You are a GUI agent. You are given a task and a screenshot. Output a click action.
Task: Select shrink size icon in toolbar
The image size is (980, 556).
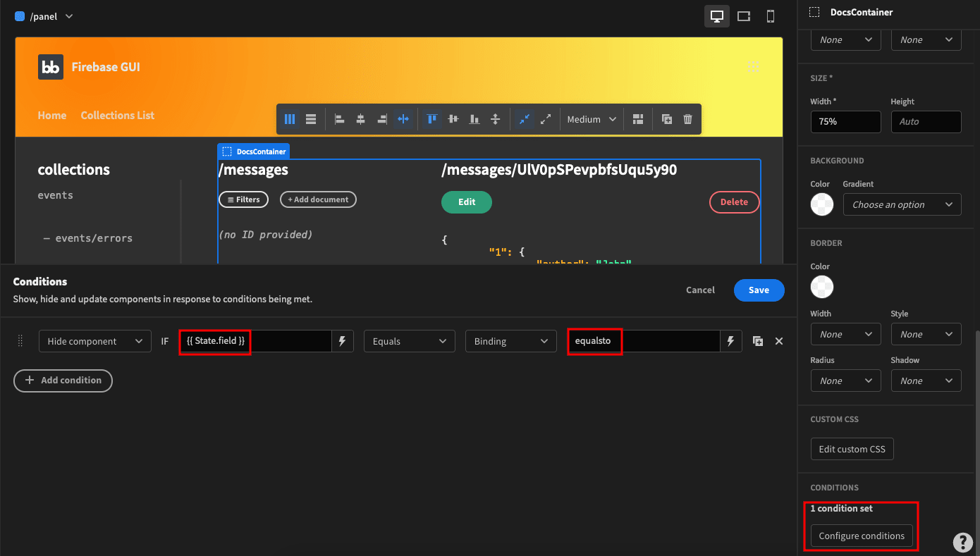[x=524, y=119]
